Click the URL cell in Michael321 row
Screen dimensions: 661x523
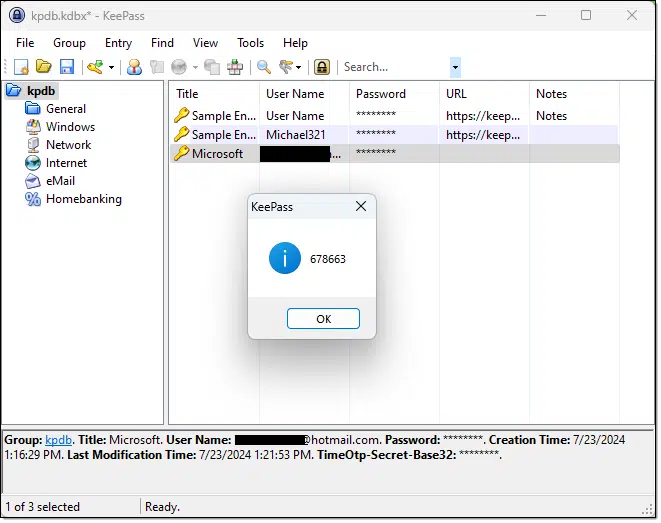pos(483,135)
